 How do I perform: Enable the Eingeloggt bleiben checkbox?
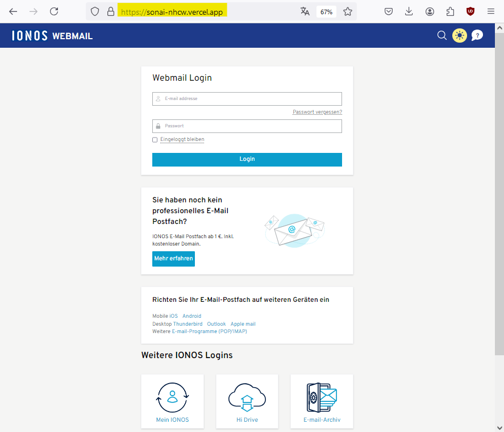[155, 140]
